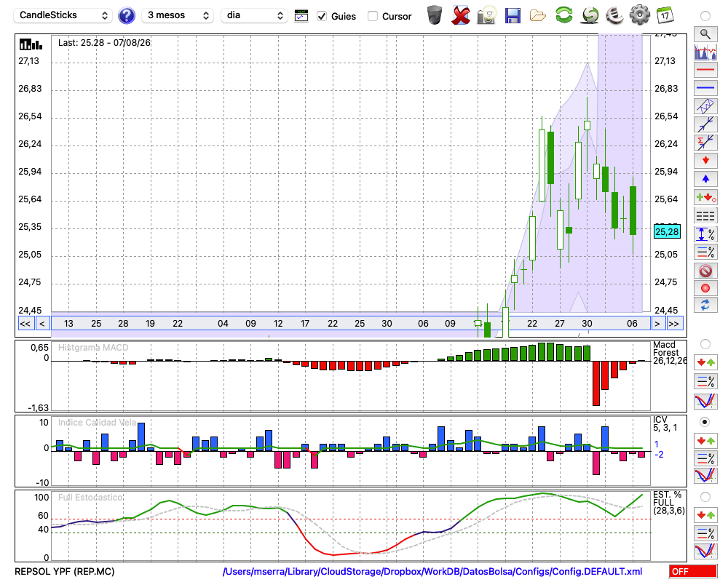Click the dashed grid lines icon

[705, 216]
